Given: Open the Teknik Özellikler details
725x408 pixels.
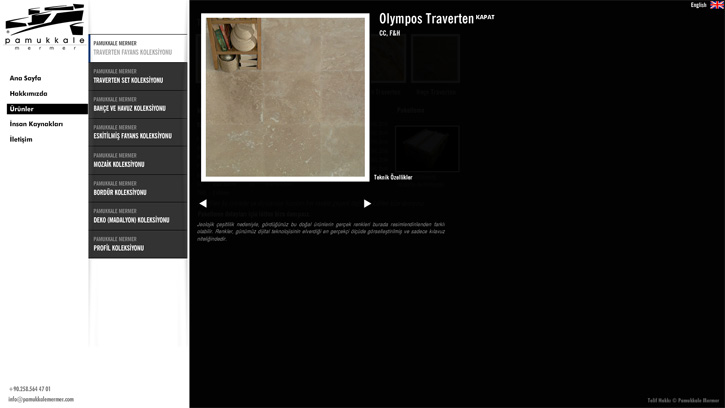Looking at the screenshot, I should pos(393,177).
